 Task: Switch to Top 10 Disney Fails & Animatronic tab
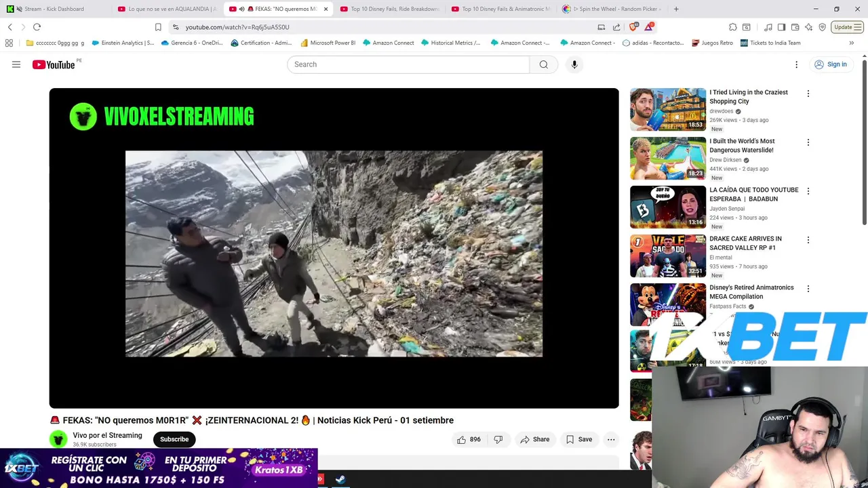point(500,9)
